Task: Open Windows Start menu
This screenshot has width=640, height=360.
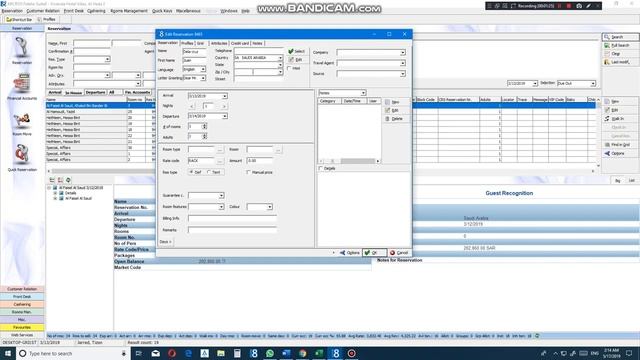Action: [7, 353]
